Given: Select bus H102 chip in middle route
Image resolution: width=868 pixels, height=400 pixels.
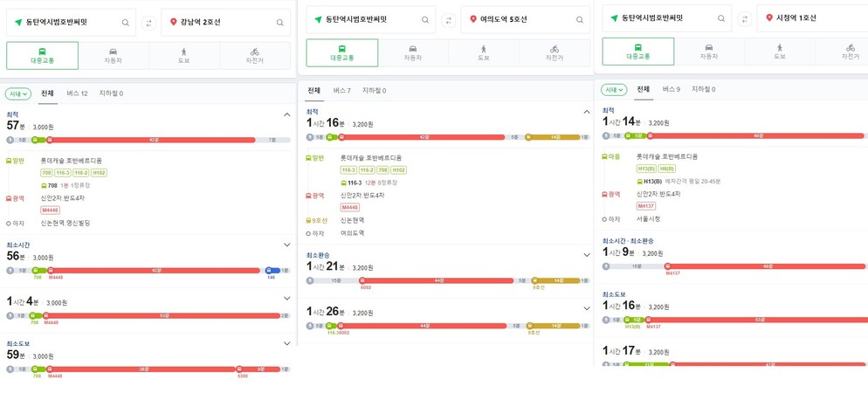Looking at the screenshot, I should [x=399, y=170].
